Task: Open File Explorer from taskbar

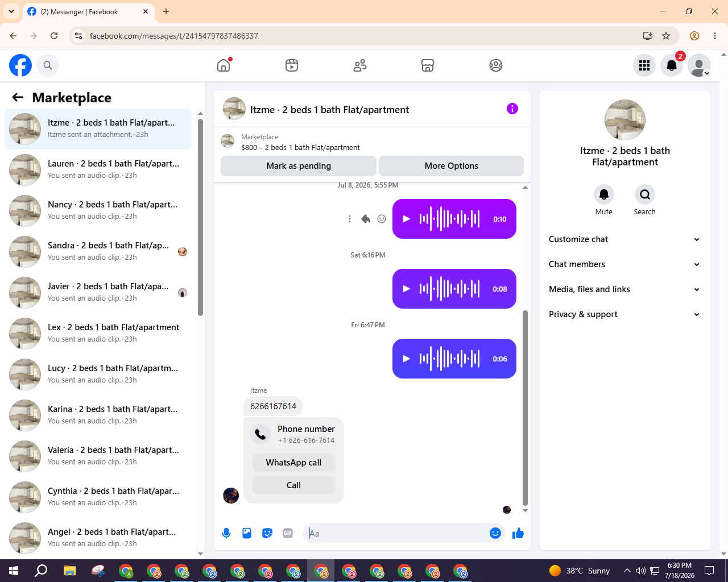Action: tap(69, 571)
